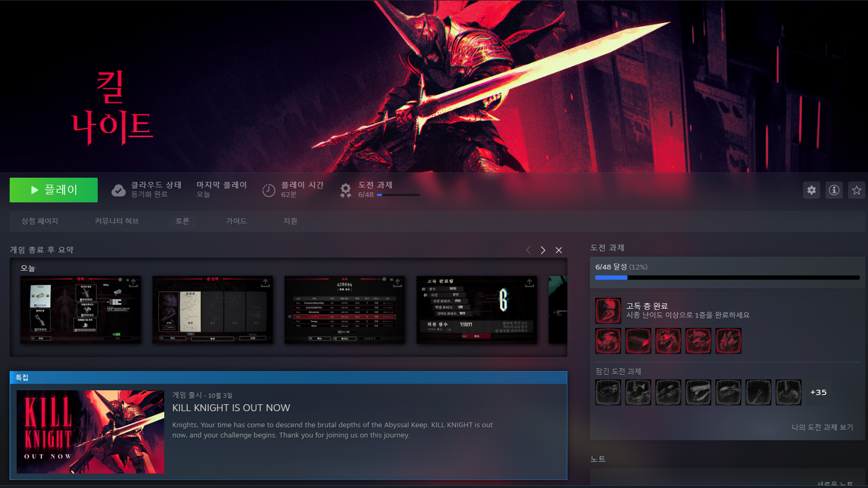Go to previous post-game summary page
The image size is (868, 488).
tap(528, 250)
